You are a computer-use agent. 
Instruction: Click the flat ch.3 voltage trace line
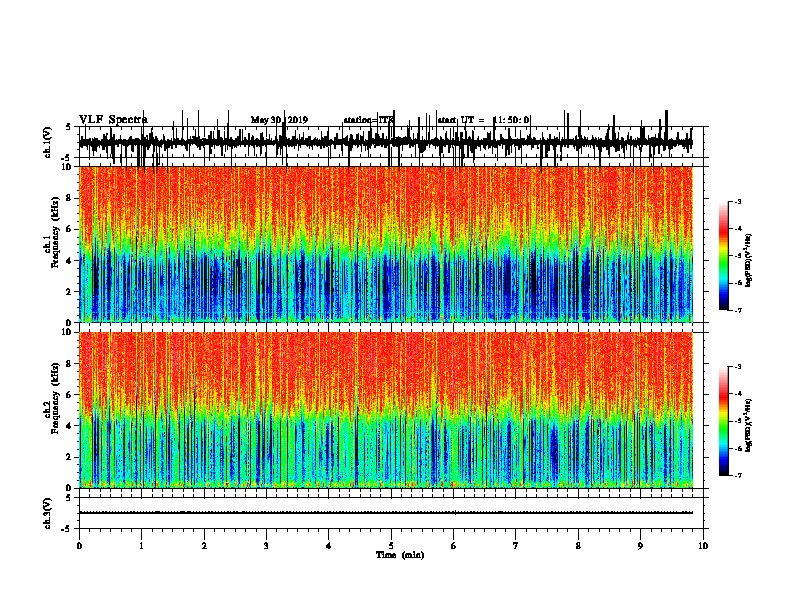click(x=385, y=513)
